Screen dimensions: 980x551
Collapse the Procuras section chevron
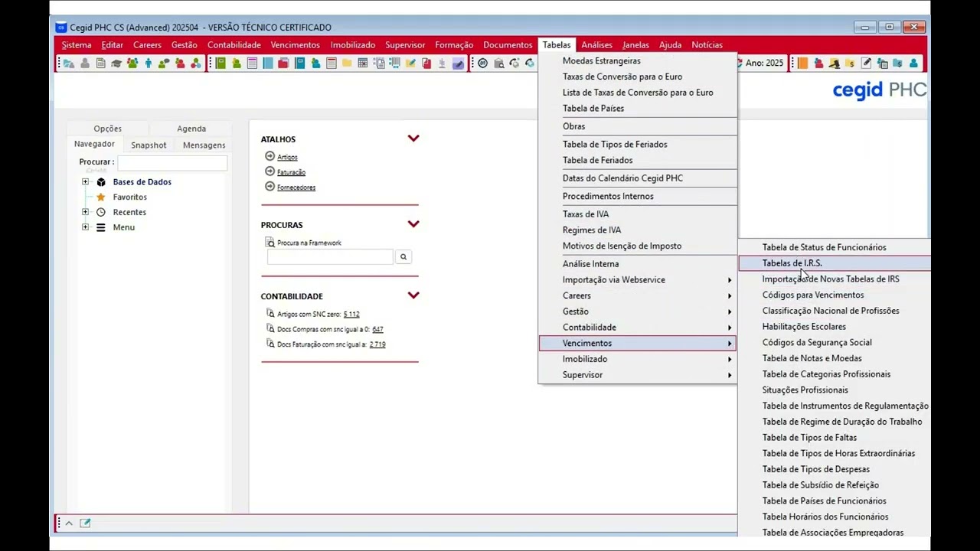click(x=413, y=224)
